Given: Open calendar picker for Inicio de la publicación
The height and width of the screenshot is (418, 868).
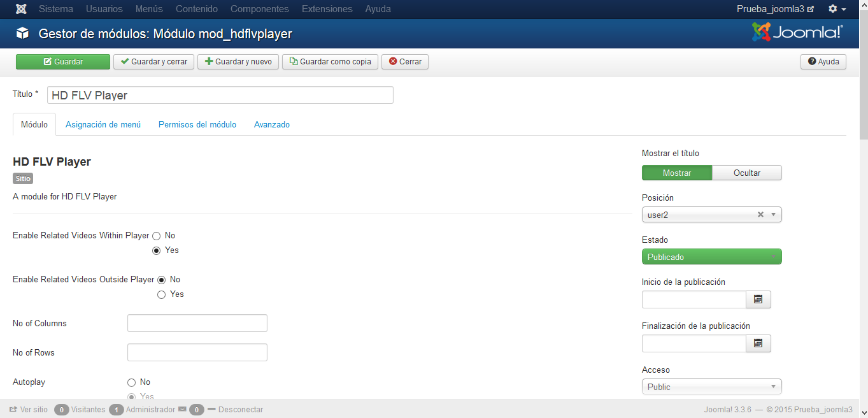Looking at the screenshot, I should [x=758, y=299].
